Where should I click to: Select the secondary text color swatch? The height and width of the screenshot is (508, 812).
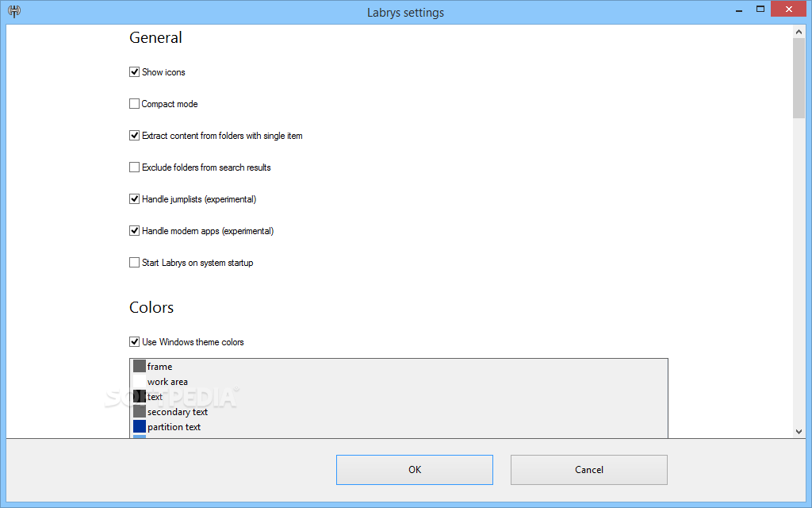click(140, 411)
